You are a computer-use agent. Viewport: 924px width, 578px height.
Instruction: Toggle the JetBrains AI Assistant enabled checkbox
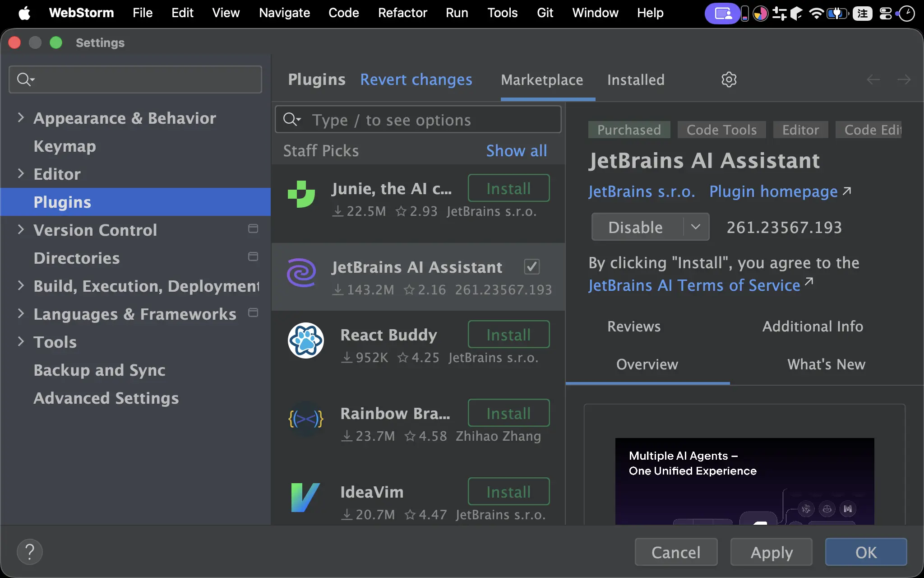[532, 267]
